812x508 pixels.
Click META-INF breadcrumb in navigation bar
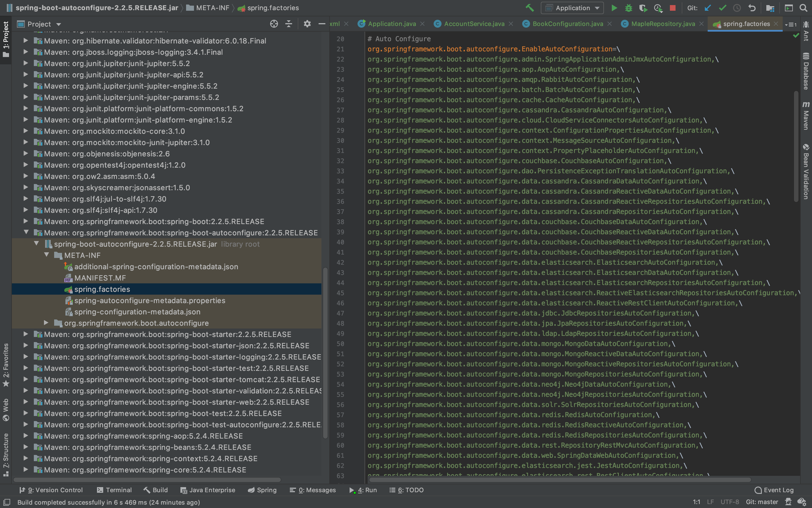click(208, 8)
